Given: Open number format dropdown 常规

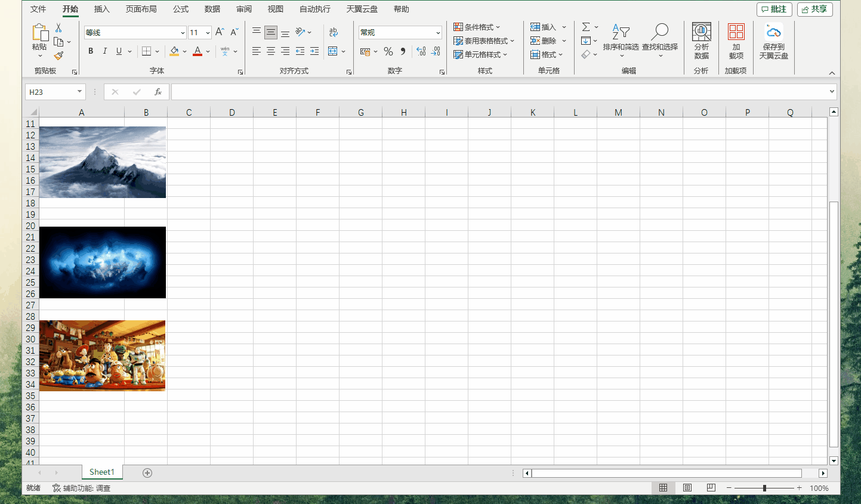Looking at the screenshot, I should (438, 33).
